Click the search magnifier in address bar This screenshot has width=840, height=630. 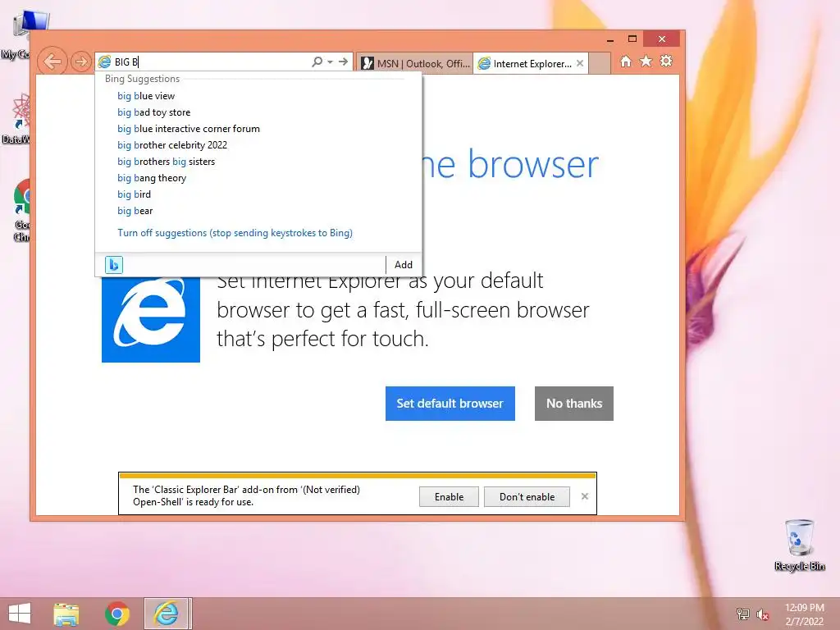click(x=317, y=62)
